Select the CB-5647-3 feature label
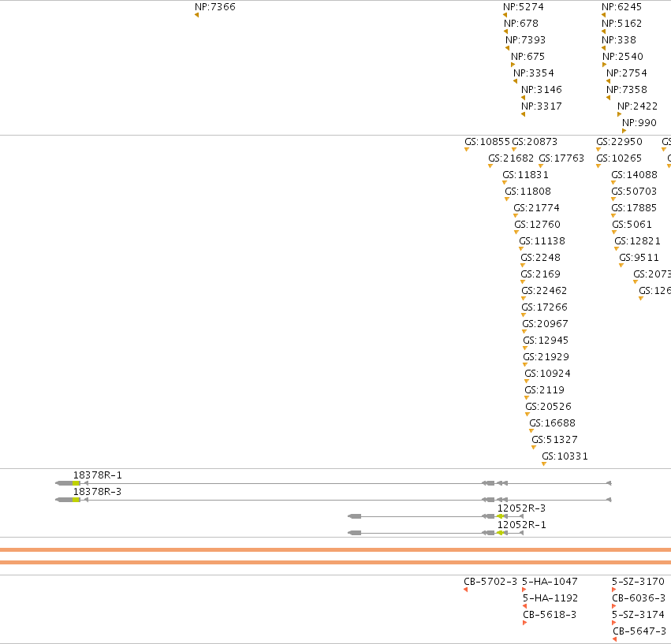671x644 pixels. click(639, 631)
